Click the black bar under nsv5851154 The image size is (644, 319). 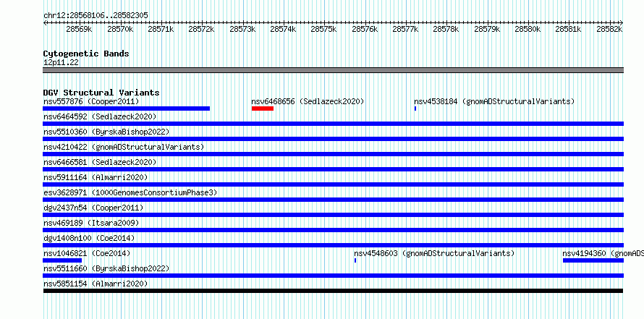click(333, 291)
